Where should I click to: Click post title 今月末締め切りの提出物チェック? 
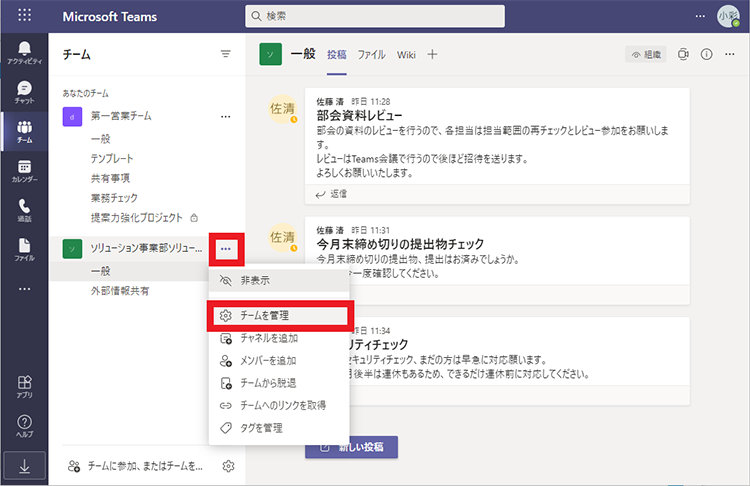(400, 244)
